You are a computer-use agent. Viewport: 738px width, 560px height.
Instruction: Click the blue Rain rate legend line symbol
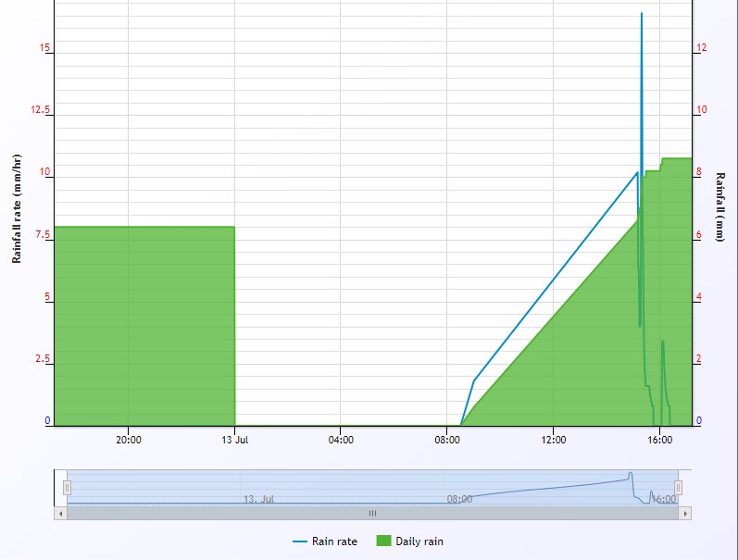pos(300,541)
